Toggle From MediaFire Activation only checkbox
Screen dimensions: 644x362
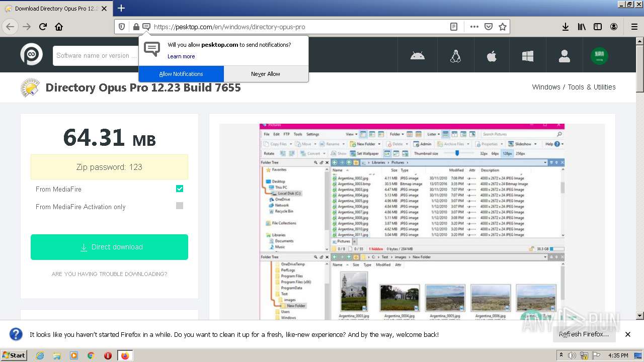pyautogui.click(x=180, y=206)
